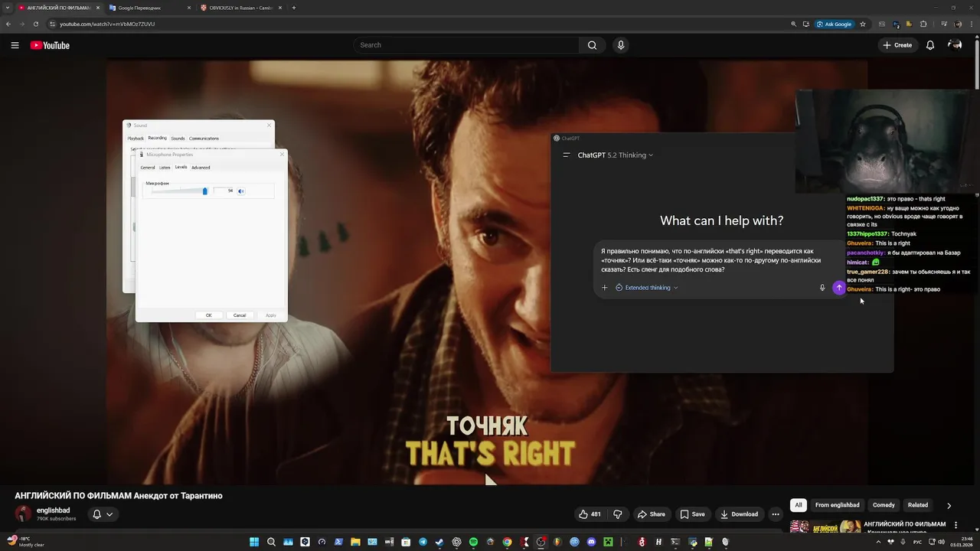Image resolution: width=980 pixels, height=551 pixels.
Task: Open Windows Start from the taskbar
Action: [254, 542]
